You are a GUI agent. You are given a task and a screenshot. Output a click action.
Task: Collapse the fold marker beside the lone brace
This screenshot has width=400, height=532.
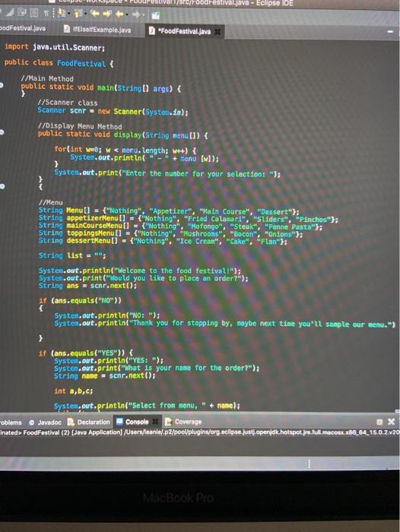point(2,186)
